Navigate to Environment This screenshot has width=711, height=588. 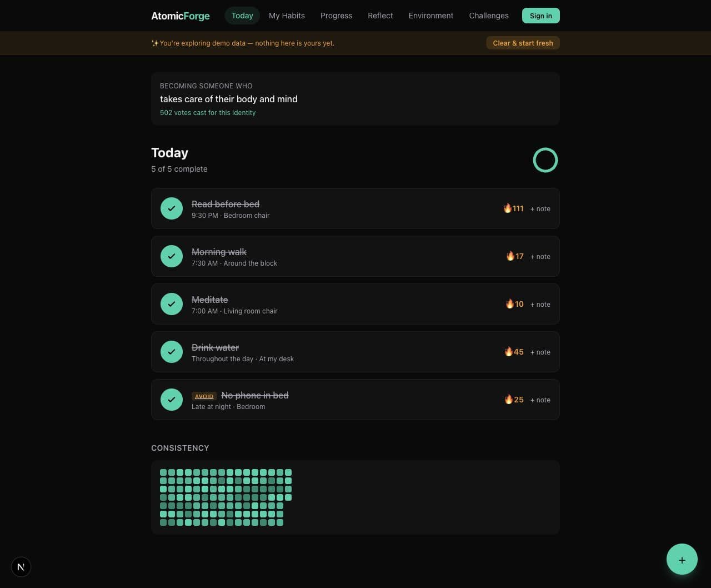tap(431, 16)
